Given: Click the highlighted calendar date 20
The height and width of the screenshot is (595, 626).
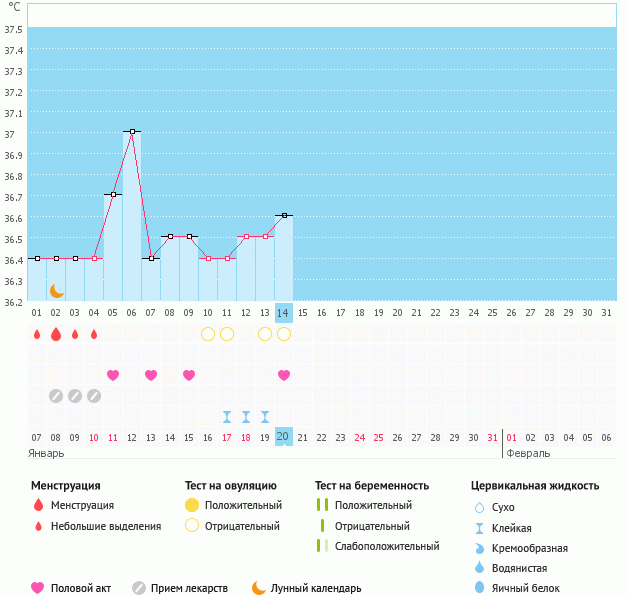Looking at the screenshot, I should (x=284, y=437).
